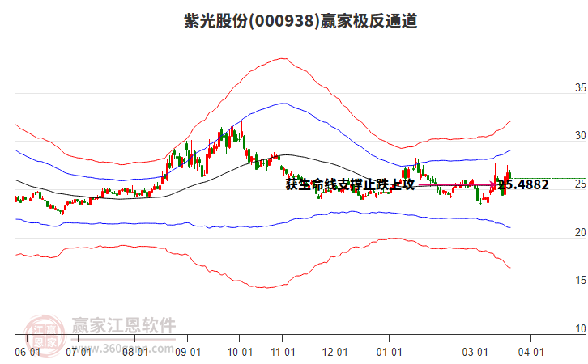Click the y-axis label 25
The image size is (588, 364).
581,184
